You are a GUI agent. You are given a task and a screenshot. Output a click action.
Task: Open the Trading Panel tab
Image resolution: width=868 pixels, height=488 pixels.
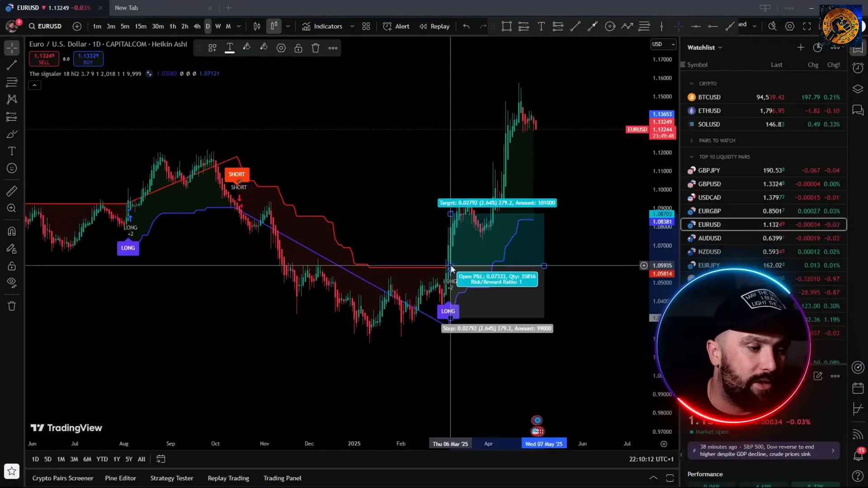[x=283, y=478]
